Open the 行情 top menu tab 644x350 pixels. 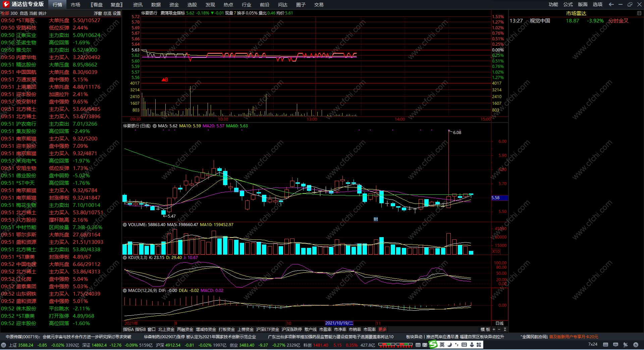57,5
